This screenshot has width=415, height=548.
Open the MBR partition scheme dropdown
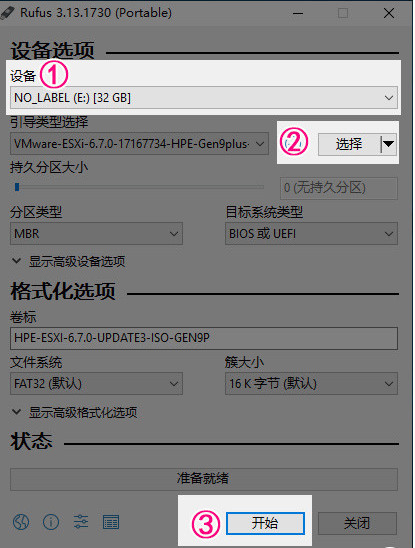click(x=96, y=233)
